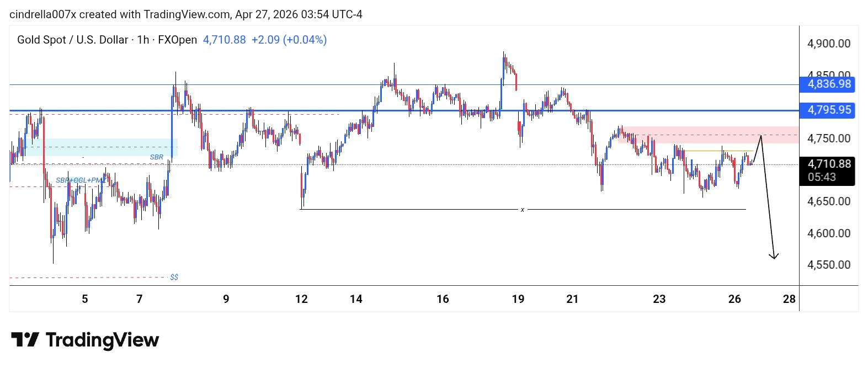
Task: Click date label 16 on the time axis
Action: (x=443, y=299)
